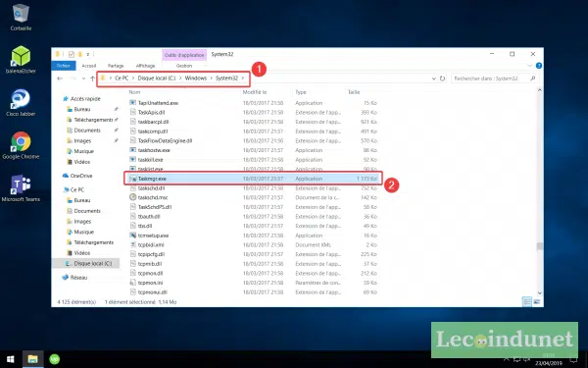
Task: Open the recent locations dropdown arrow
Action: pyautogui.click(x=83, y=79)
